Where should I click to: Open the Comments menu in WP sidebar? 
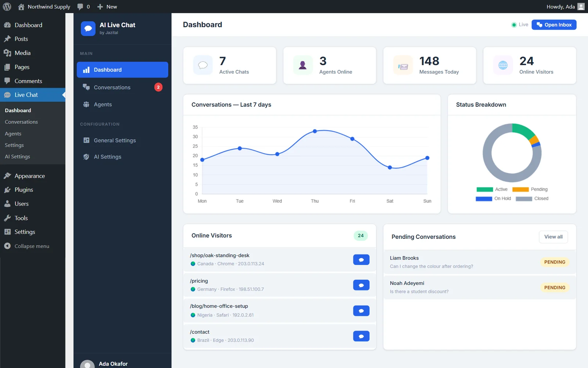pos(33,81)
